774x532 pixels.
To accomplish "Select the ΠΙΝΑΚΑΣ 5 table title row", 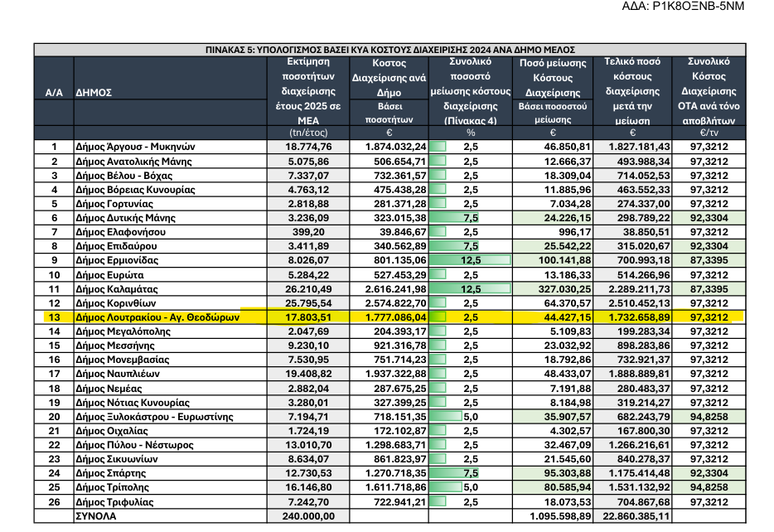I will [x=389, y=50].
